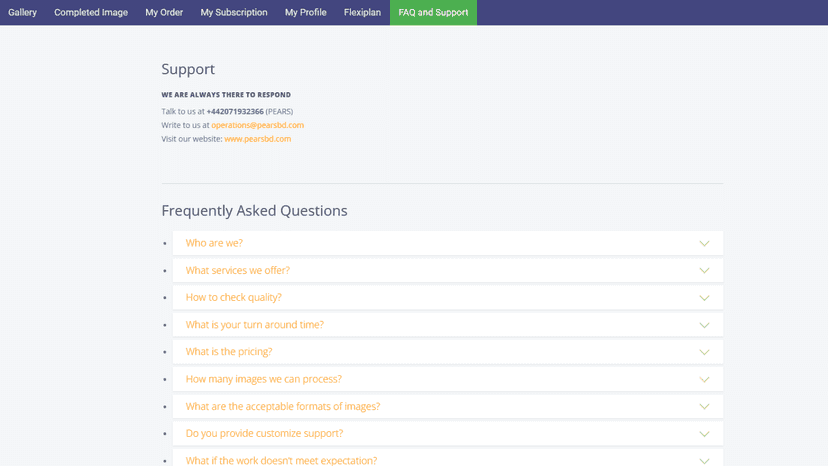
Task: Expand chevron for 'What services we offer?'
Action: click(x=704, y=271)
